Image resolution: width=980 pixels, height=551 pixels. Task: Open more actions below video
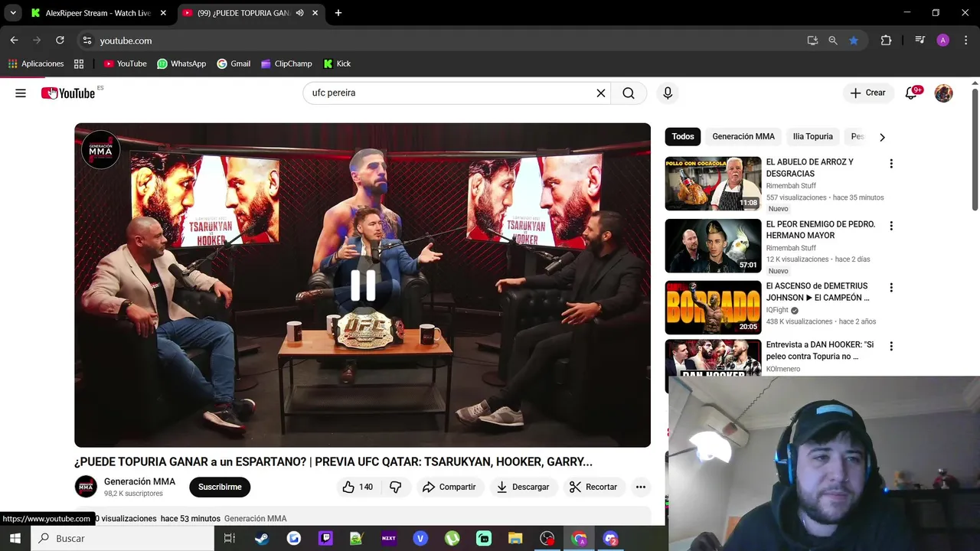(x=641, y=487)
